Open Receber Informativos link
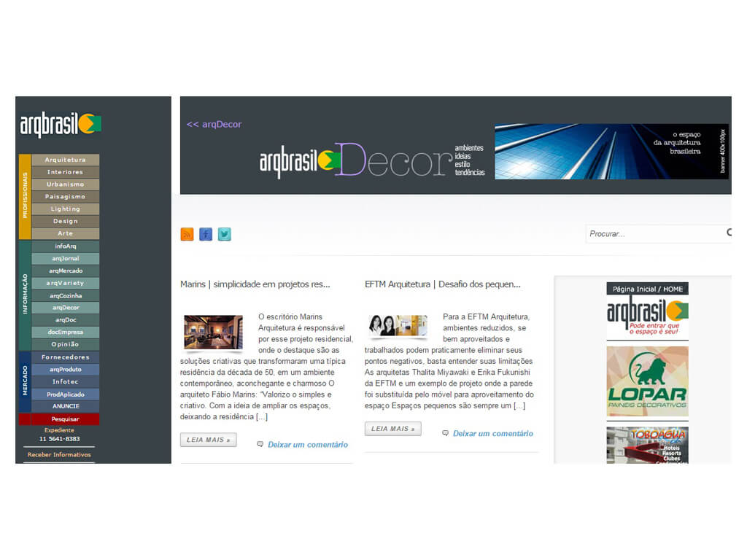 59,454
